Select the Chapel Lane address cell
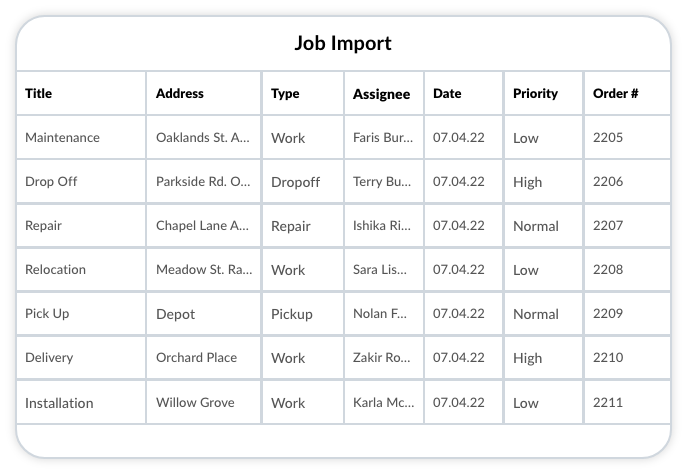The image size is (687, 474). click(x=203, y=226)
